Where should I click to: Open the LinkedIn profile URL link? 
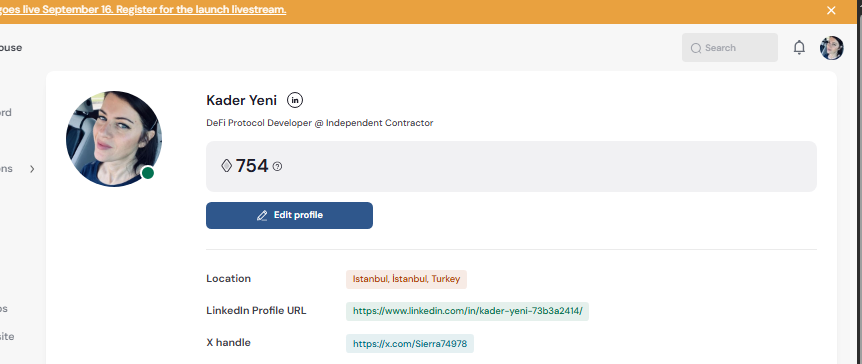(x=467, y=311)
